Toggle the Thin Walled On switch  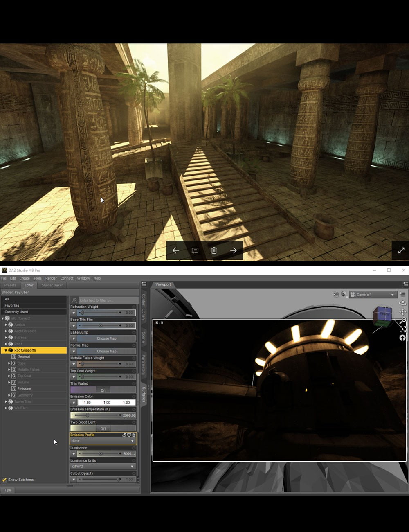pos(103,390)
